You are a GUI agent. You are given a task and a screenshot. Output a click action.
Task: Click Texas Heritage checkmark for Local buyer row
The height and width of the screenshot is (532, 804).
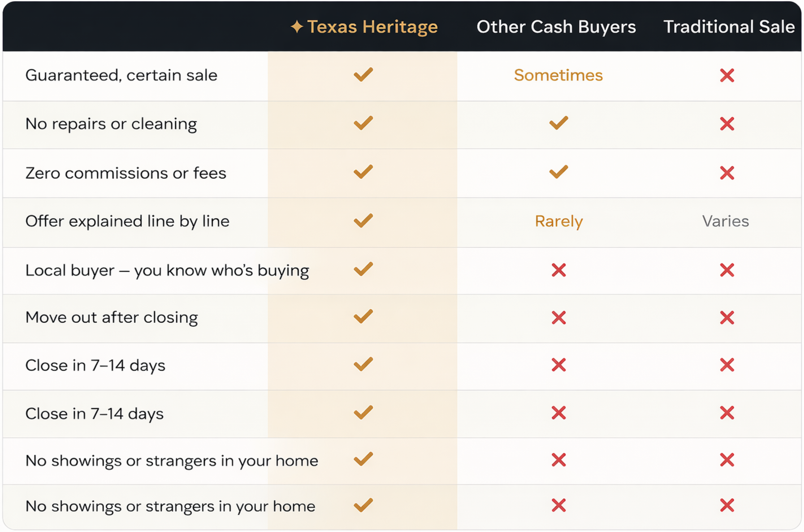tap(363, 269)
